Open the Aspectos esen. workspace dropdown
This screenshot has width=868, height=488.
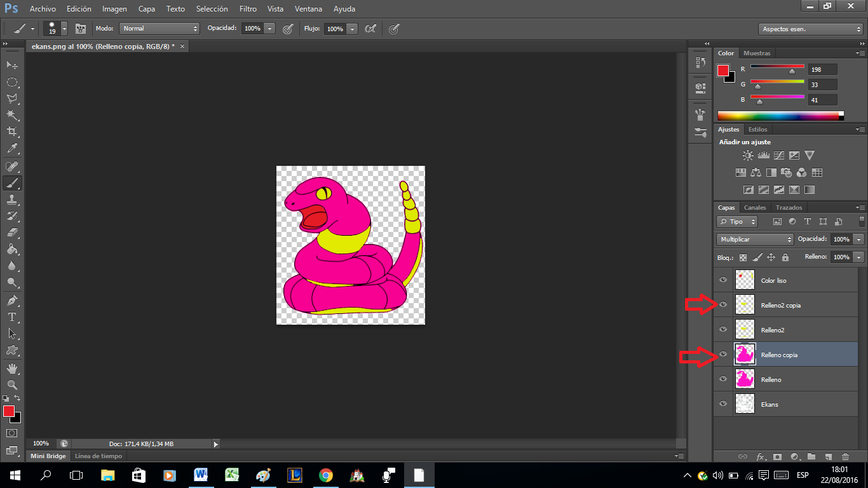tap(811, 29)
